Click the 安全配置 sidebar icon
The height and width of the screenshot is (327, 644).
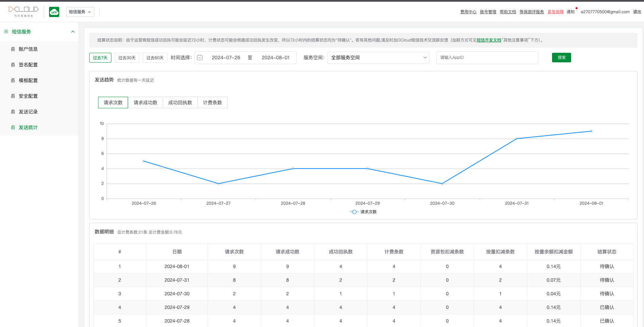pyautogui.click(x=13, y=96)
